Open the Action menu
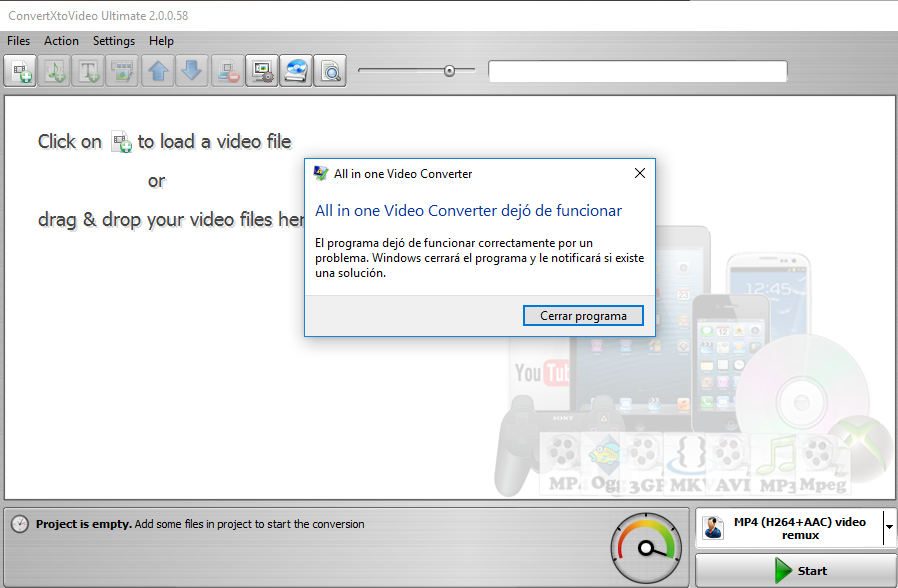 (61, 41)
